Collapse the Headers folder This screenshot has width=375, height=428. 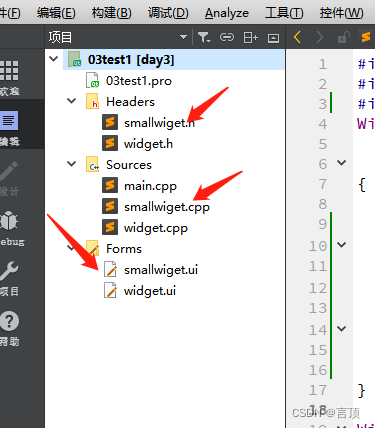click(72, 101)
